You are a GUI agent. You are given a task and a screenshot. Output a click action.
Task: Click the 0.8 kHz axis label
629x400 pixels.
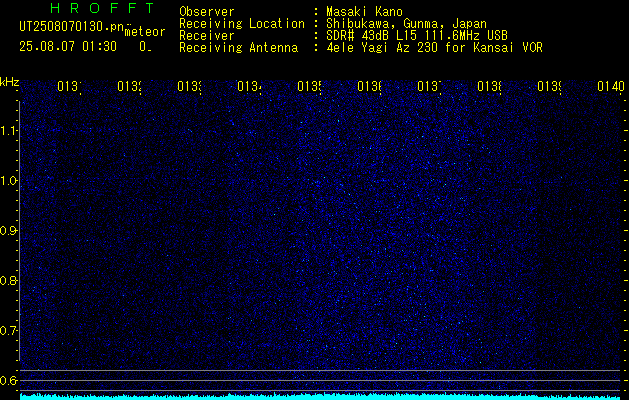(x=8, y=280)
